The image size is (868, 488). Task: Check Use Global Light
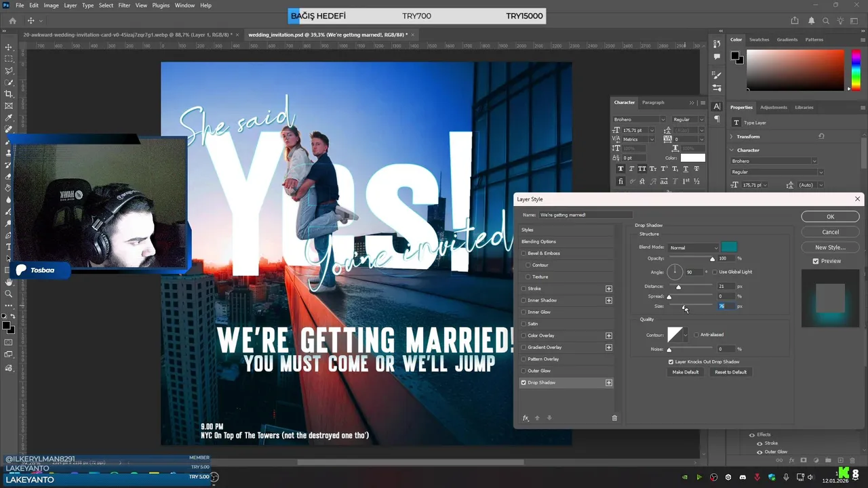tap(715, 272)
